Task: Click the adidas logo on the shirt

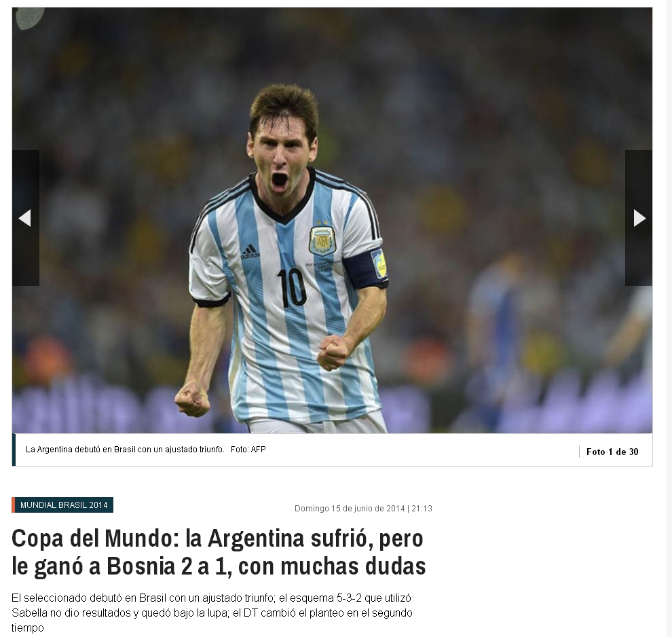Action: click(x=250, y=252)
